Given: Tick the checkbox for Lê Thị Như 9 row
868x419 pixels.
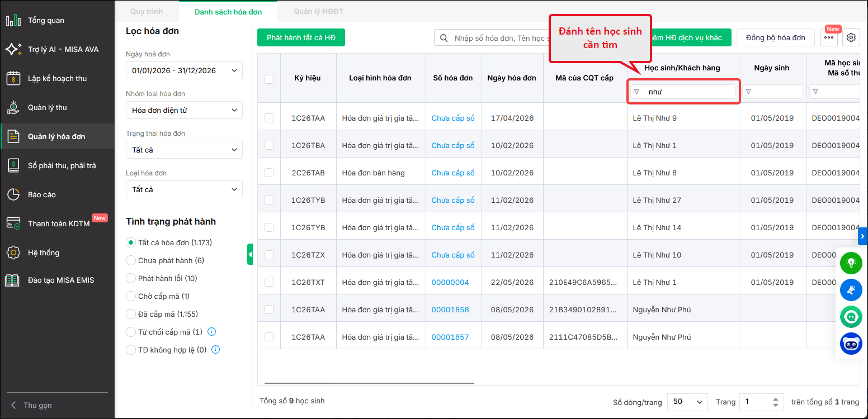Looking at the screenshot, I should (x=269, y=118).
